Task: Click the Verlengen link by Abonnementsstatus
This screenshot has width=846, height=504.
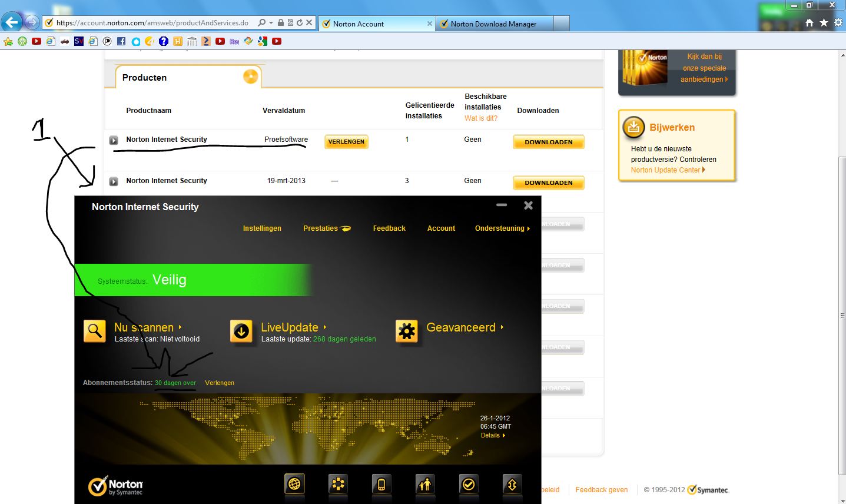Action: (220, 383)
